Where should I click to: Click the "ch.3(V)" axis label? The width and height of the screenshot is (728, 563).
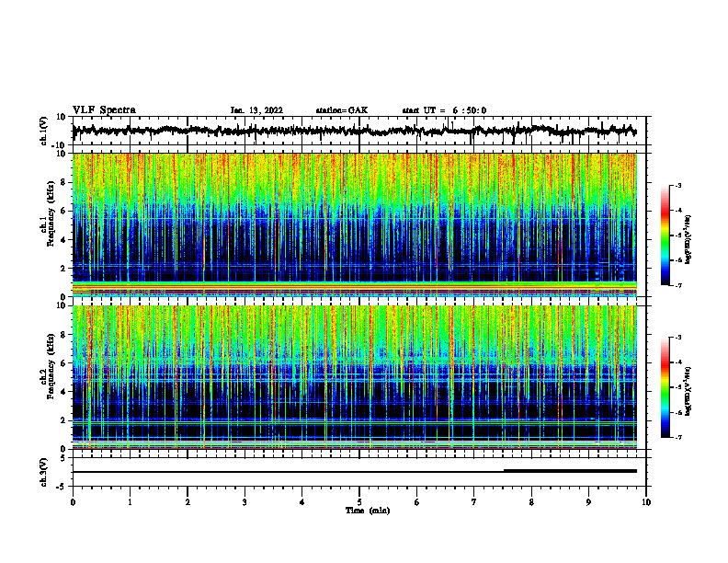coord(44,472)
